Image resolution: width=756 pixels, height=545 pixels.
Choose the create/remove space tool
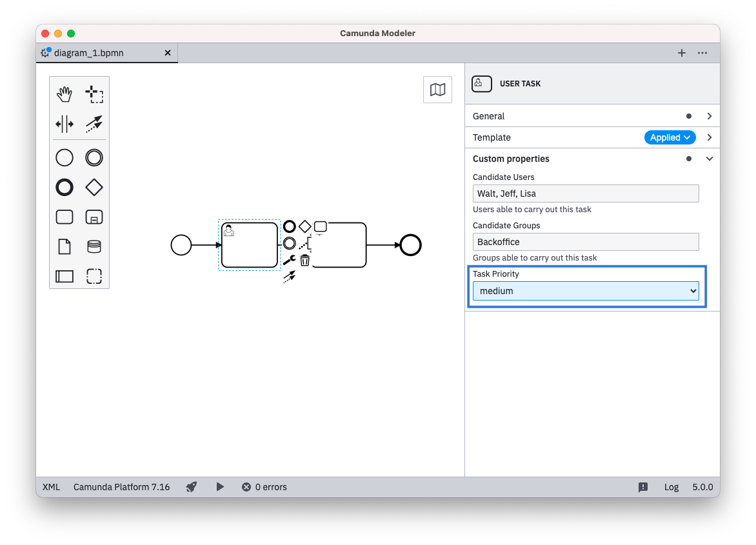pyautogui.click(x=65, y=124)
